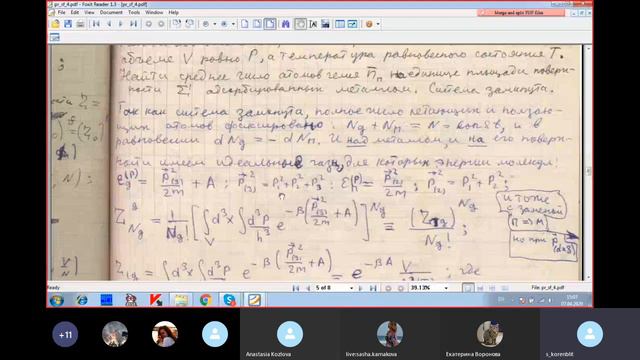Go to first page in status bar
The width and height of the screenshot is (640, 360).
pyautogui.click(x=296, y=288)
